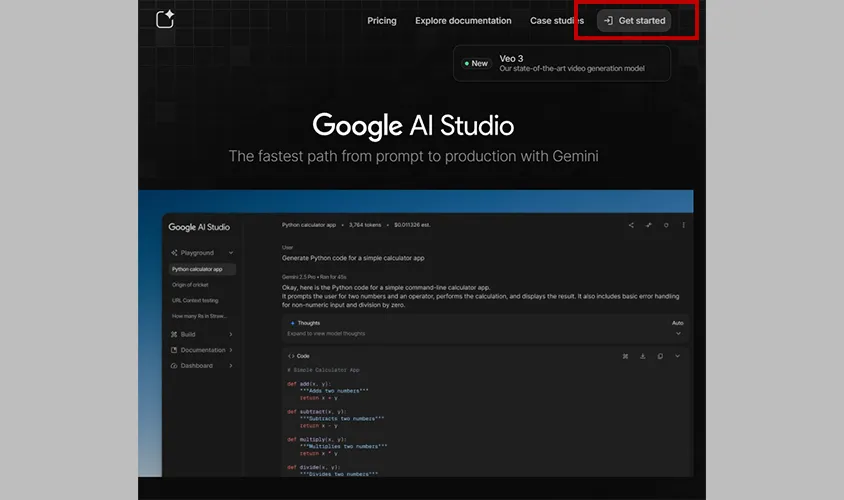Click the download icon in Code block
This screenshot has width=844, height=500.
pos(642,356)
